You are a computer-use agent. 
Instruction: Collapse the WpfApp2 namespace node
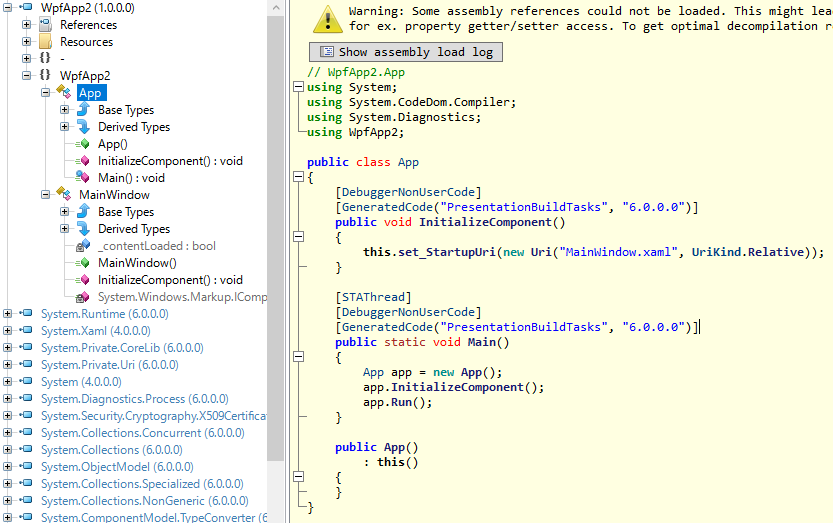pos(27,75)
